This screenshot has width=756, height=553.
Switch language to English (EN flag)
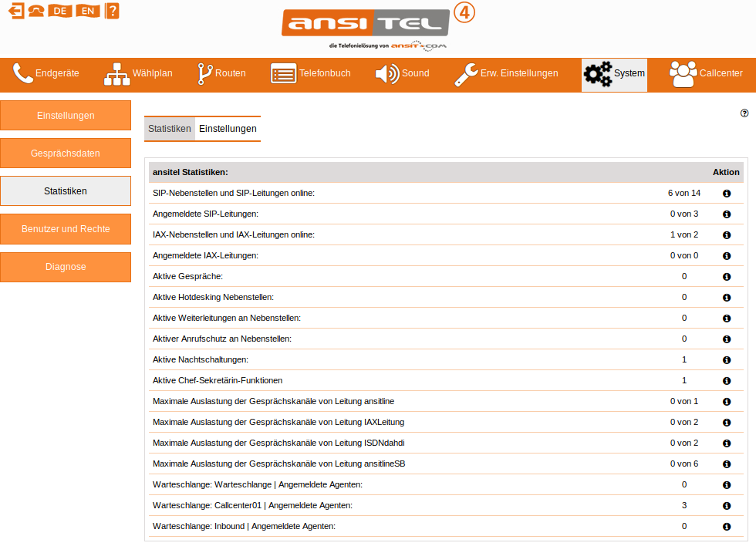click(88, 11)
